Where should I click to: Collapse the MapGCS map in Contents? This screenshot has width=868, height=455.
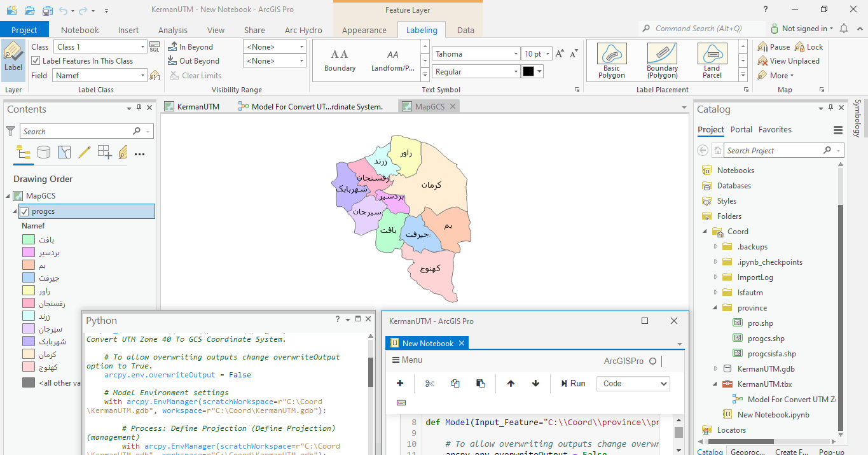tap(8, 196)
